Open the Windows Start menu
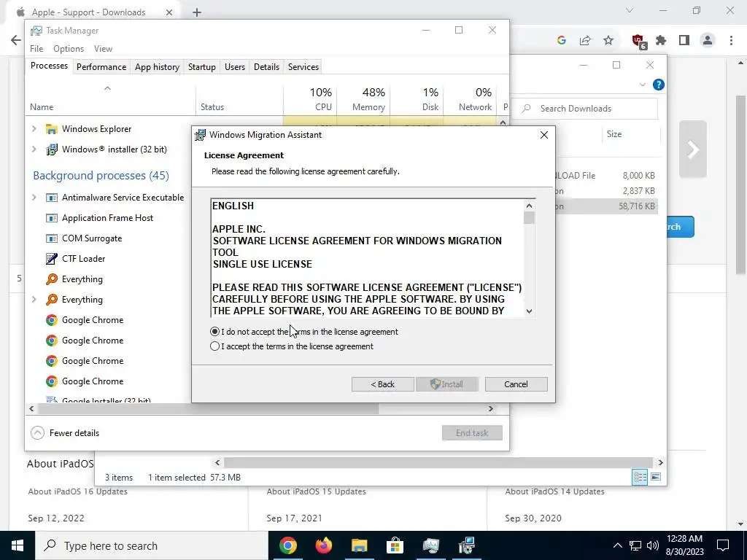Viewport: 747px width, 560px height. [18, 545]
